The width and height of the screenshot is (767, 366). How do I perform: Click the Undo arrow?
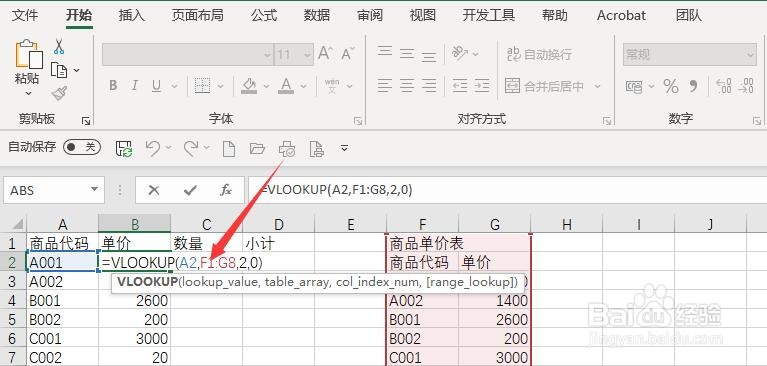click(153, 148)
